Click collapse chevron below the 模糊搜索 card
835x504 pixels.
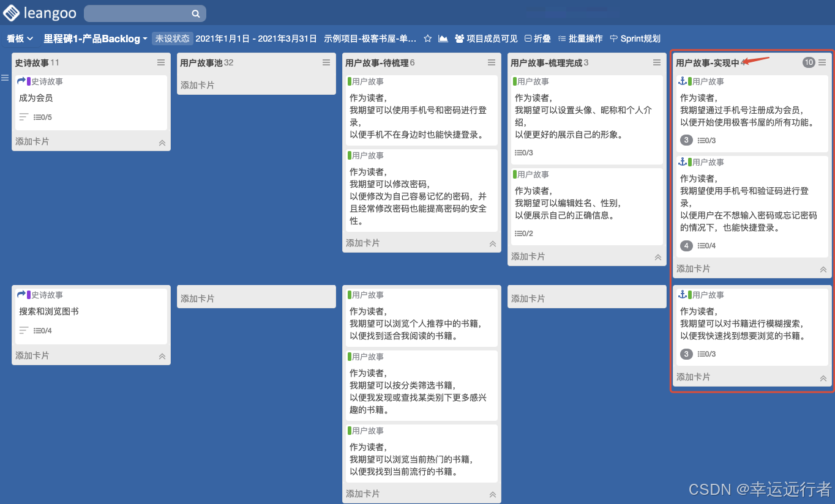[823, 378]
